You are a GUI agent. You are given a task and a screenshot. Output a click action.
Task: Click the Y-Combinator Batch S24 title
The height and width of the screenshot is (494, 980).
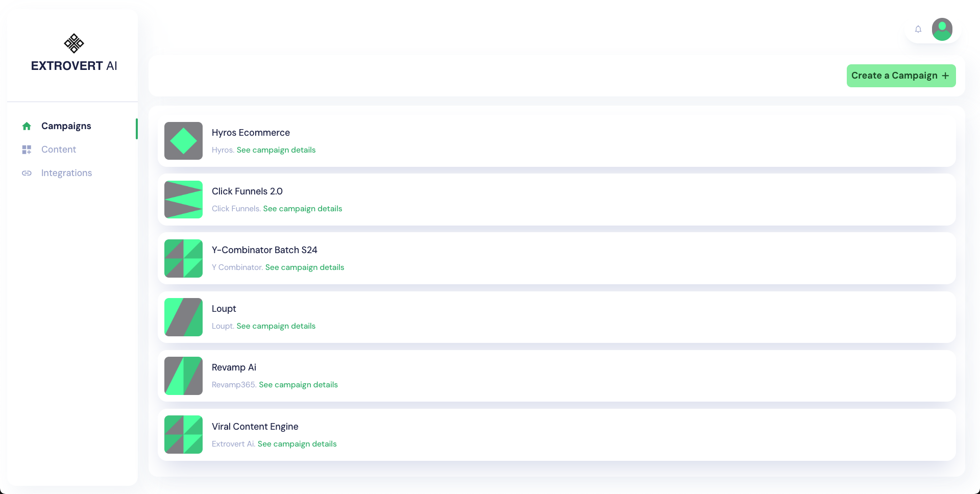(x=264, y=250)
